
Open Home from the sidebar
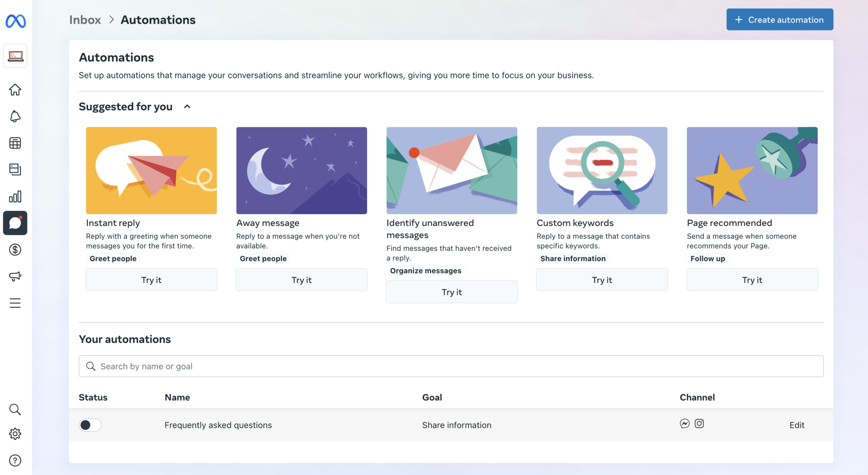[x=15, y=90]
